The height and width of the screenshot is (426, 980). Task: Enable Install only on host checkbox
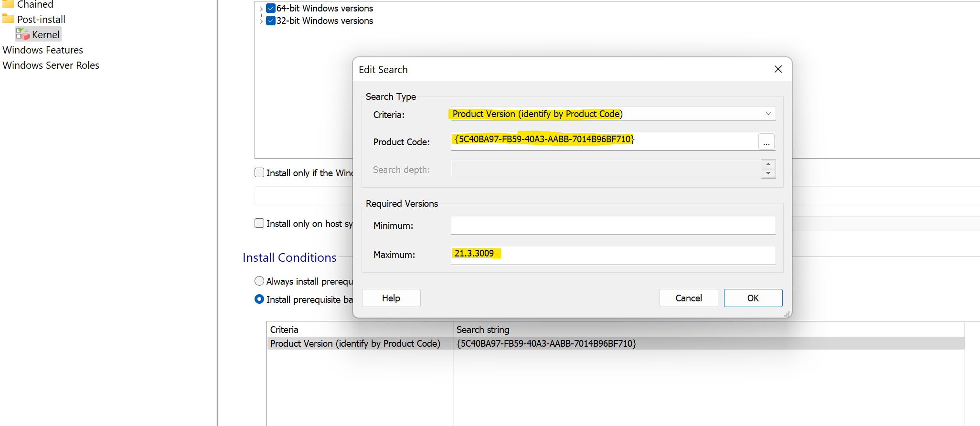[x=259, y=223]
